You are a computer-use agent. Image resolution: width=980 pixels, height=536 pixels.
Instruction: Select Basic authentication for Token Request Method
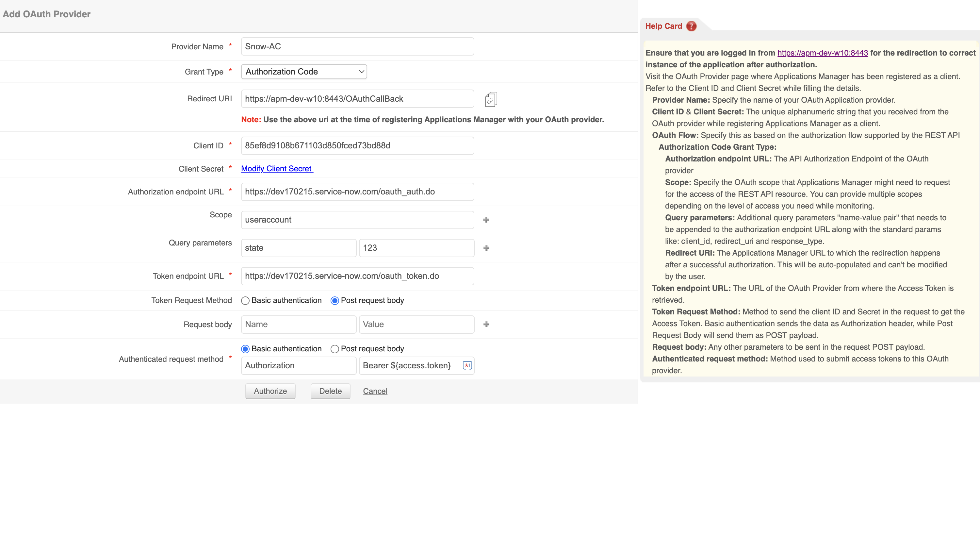[245, 301]
